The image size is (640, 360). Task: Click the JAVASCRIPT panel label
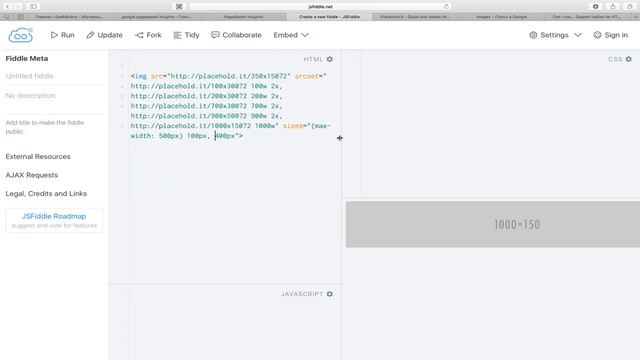point(302,294)
